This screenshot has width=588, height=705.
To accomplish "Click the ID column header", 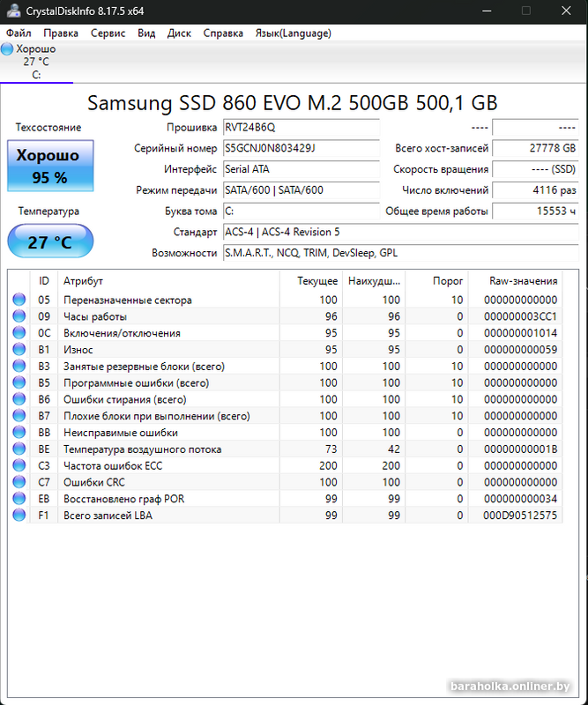I will (x=44, y=281).
